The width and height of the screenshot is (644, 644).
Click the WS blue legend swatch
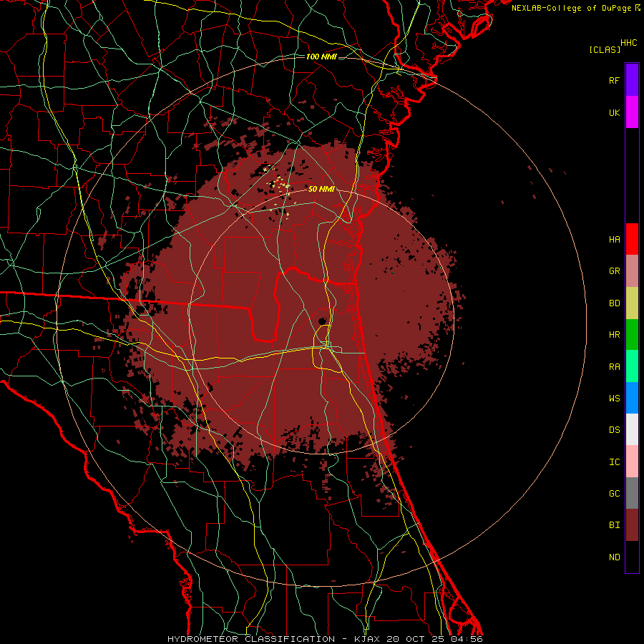(x=632, y=398)
